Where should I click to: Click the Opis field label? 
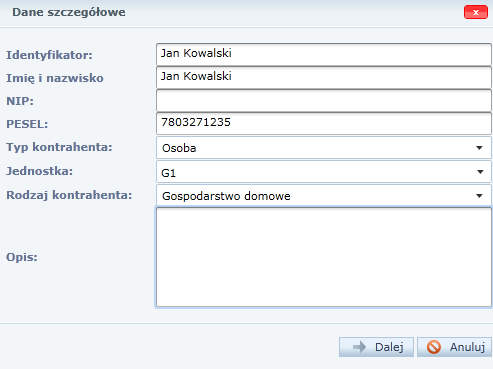click(22, 257)
